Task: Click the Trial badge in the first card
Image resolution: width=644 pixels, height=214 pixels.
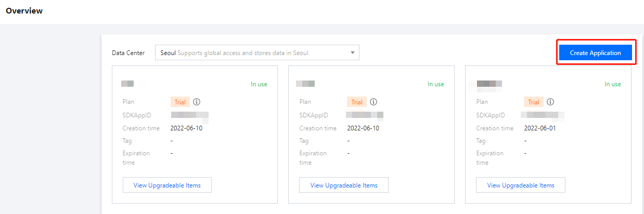Action: pyautogui.click(x=180, y=102)
